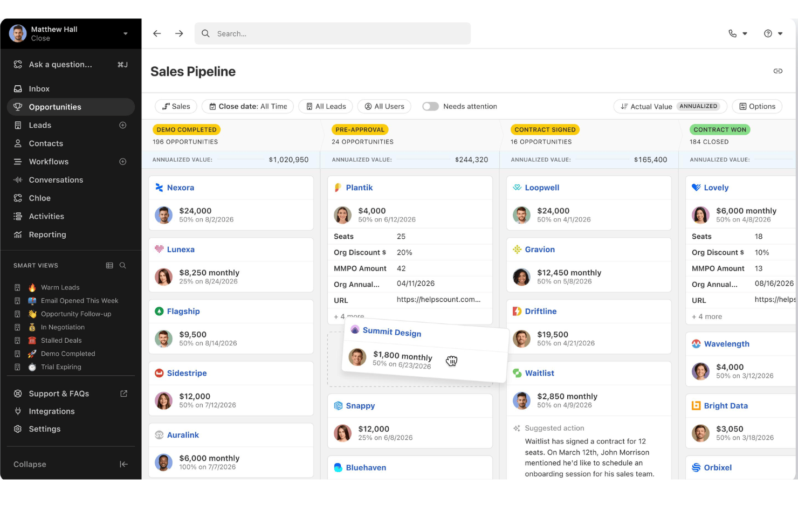Viewport: 798px width, 532px height.
Task: Open the helpscount.com URL on Plantik
Action: point(438,299)
